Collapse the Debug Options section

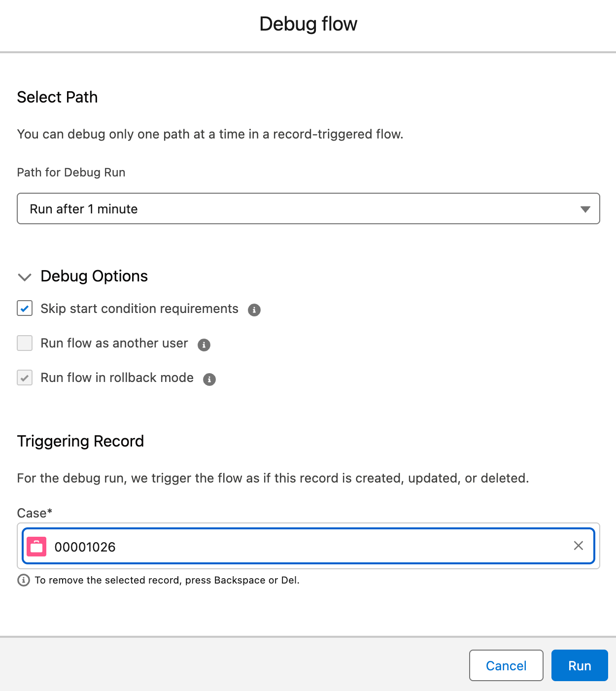click(25, 277)
